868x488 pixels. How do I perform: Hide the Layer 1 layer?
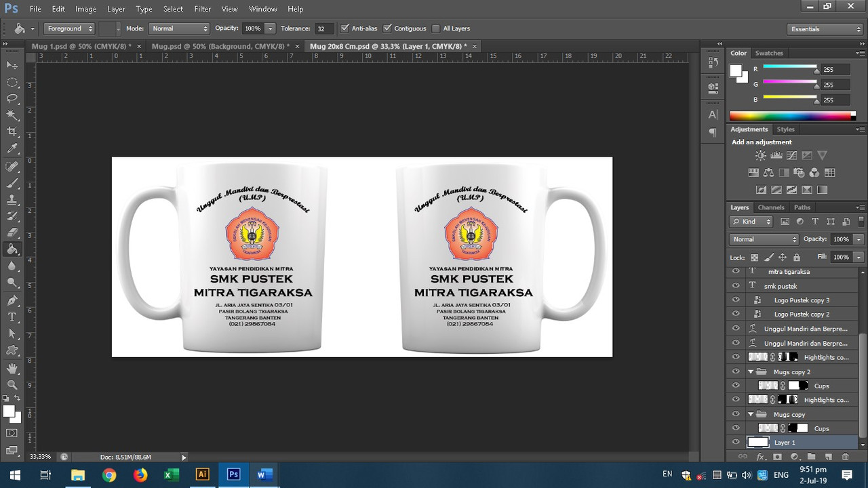[736, 442]
